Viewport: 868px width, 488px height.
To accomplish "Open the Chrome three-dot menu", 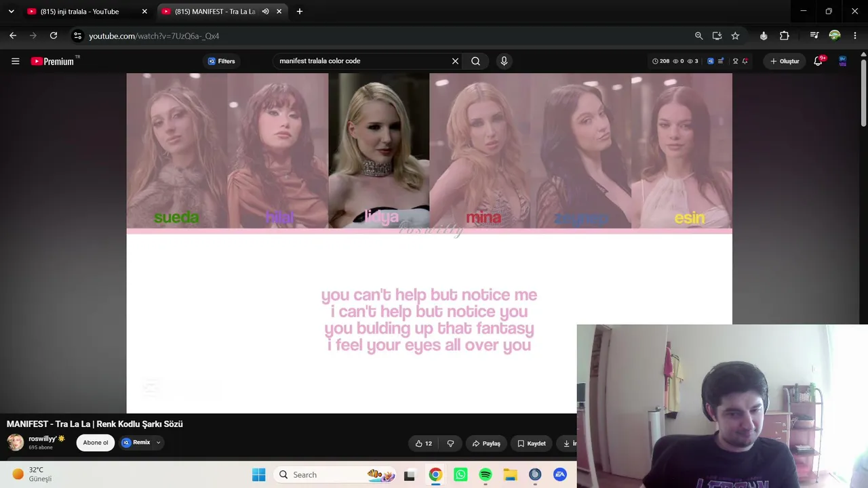I will (x=854, y=36).
